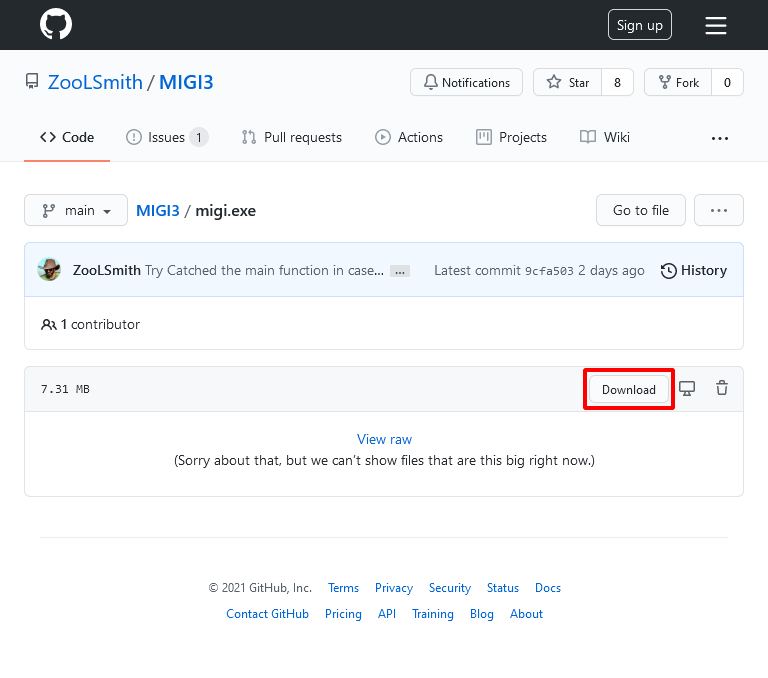The image size is (768, 678).
Task: Click the Go to file button
Action: 641,210
